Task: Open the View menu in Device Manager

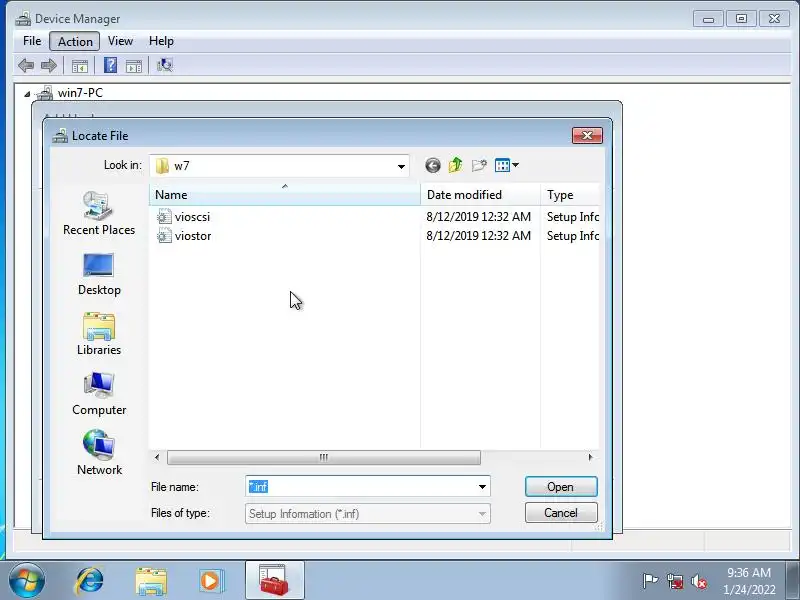Action: coord(120,41)
